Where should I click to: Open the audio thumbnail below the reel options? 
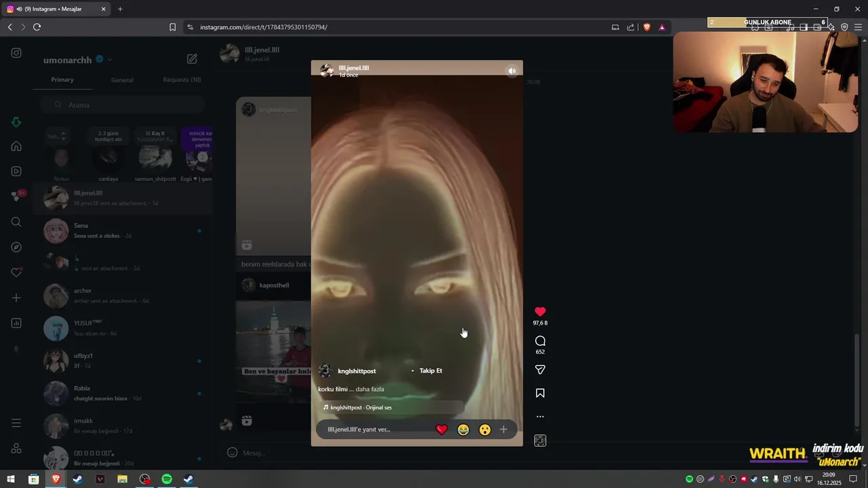540,441
